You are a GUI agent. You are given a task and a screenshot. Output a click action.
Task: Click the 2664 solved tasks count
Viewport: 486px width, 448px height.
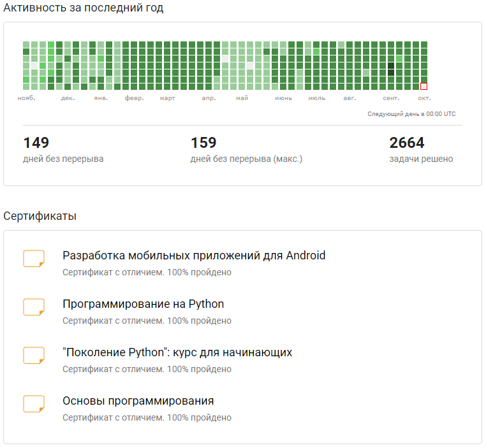coord(407,143)
